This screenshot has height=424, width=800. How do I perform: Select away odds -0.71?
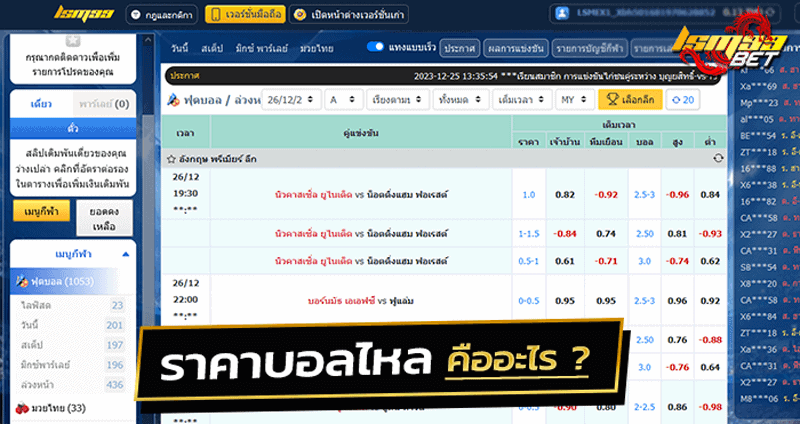pyautogui.click(x=606, y=261)
